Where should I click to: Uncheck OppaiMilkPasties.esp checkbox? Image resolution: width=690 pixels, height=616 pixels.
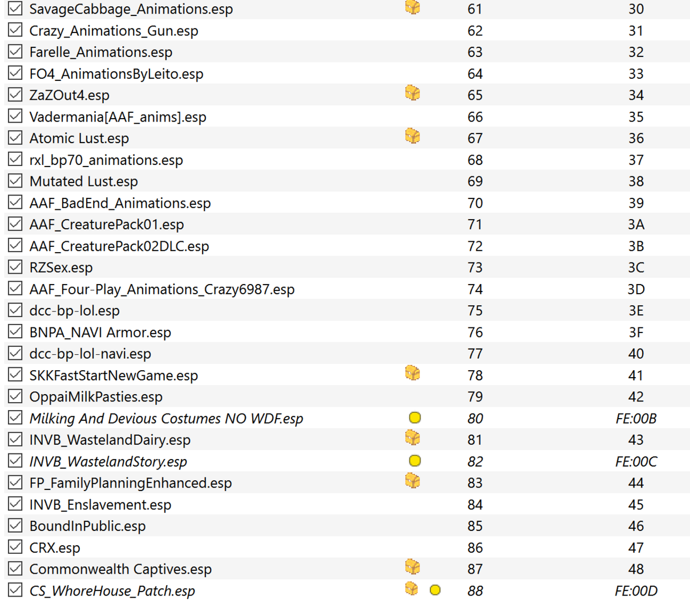click(15, 396)
